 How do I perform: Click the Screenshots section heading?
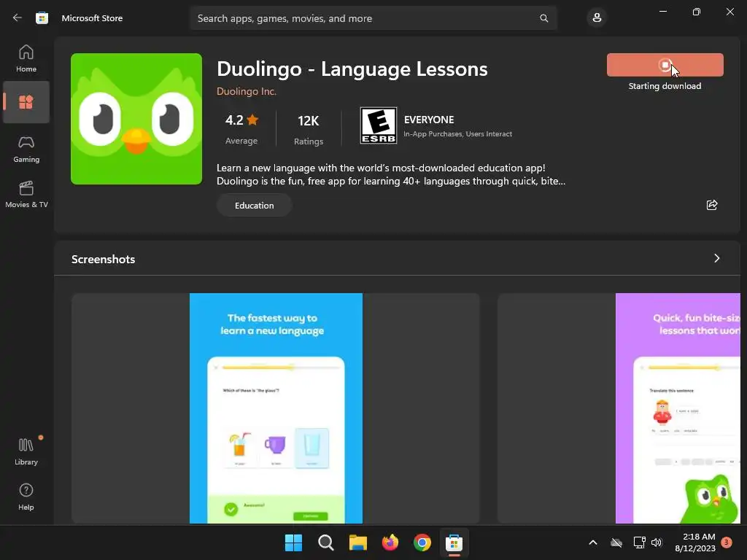point(104,259)
